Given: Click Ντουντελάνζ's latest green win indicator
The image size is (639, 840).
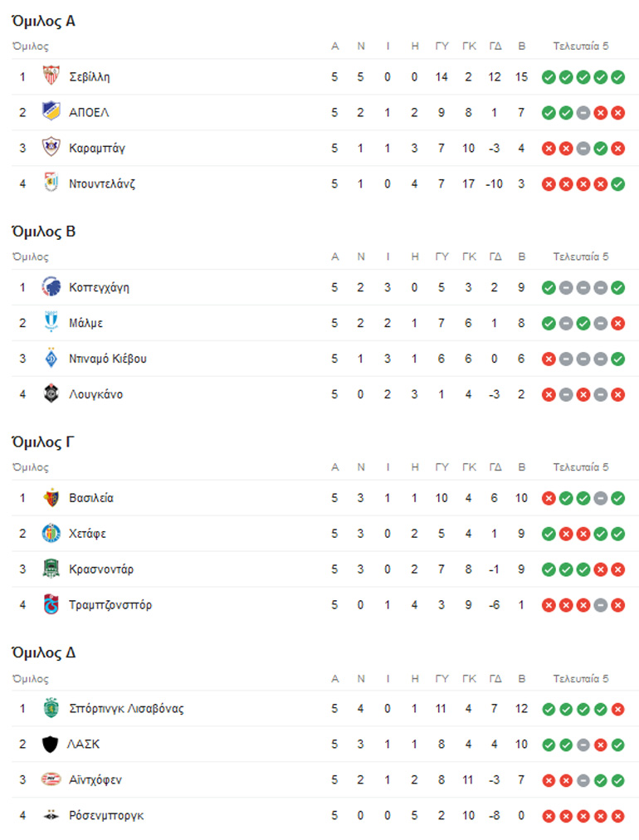Looking at the screenshot, I should (x=617, y=184).
